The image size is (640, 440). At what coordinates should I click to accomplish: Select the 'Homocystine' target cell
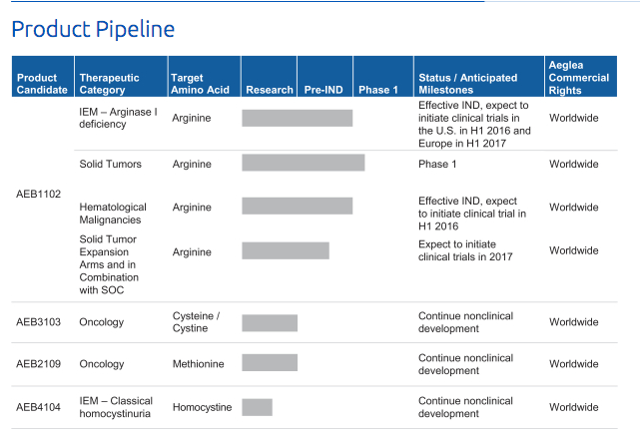[202, 407]
